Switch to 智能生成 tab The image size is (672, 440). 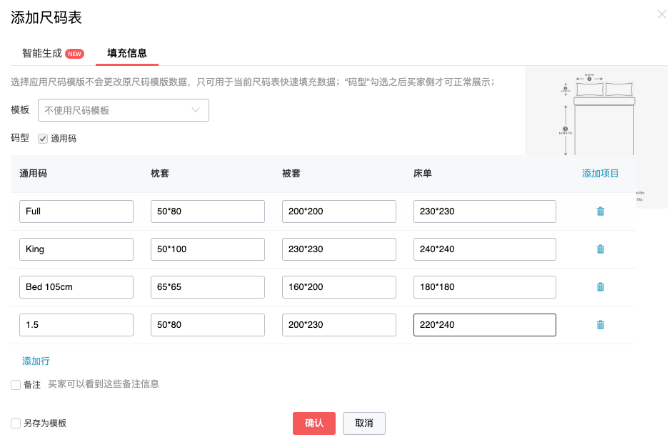[41, 53]
